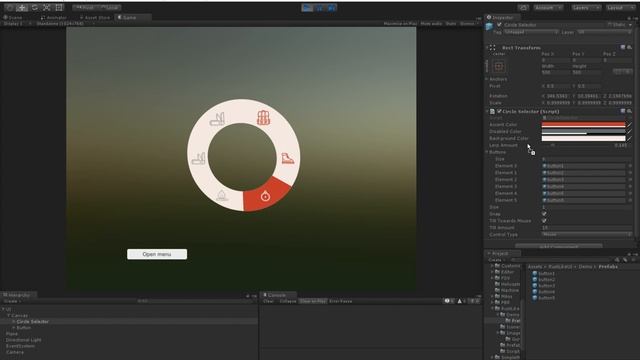
Task: Toggle Mute audio in Game view
Action: 431,24
